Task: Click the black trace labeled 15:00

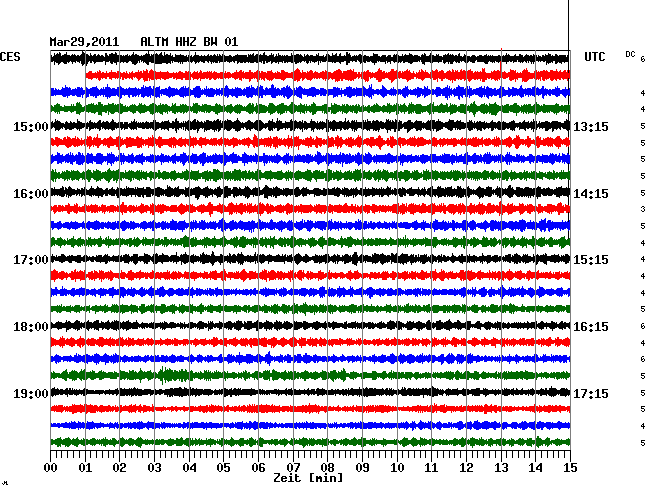Action: click(x=310, y=125)
